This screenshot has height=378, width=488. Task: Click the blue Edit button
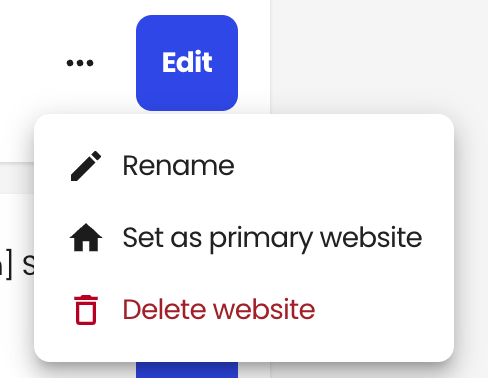(187, 63)
